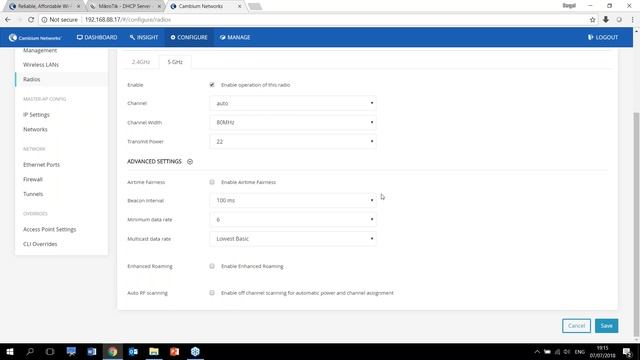Open the Windows Start menu
Viewport: 640px width, 360px height.
point(10,351)
